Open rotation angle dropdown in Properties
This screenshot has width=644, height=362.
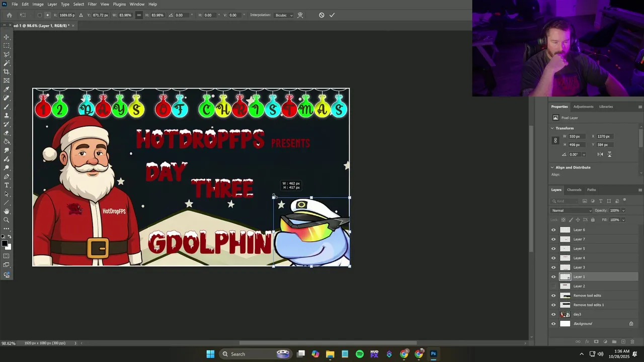click(584, 155)
